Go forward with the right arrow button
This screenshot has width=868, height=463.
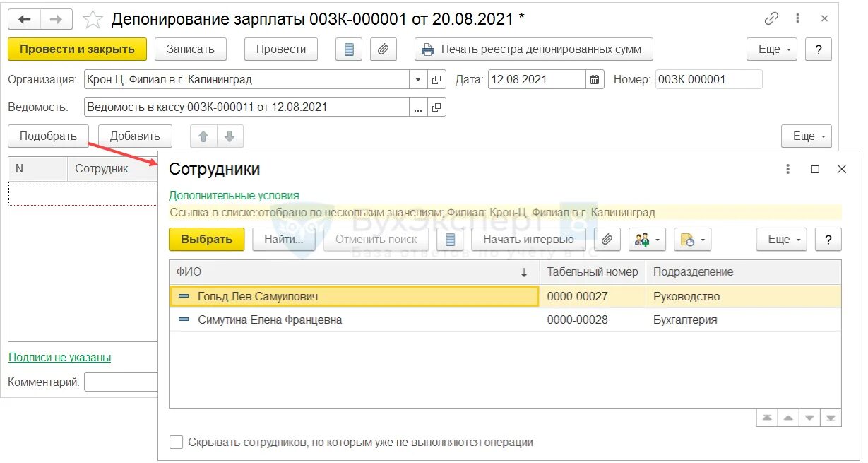57,19
